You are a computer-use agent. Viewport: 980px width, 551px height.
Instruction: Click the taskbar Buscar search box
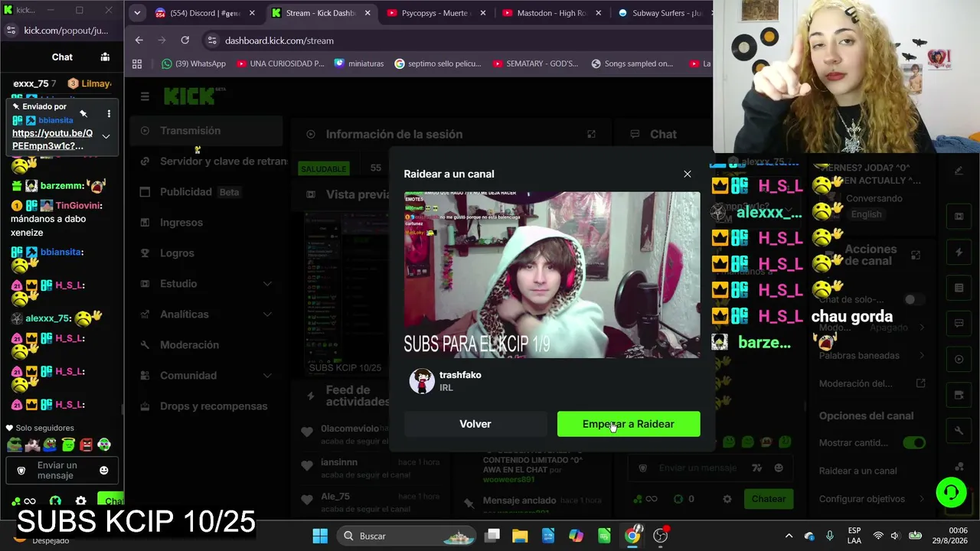tap(407, 536)
